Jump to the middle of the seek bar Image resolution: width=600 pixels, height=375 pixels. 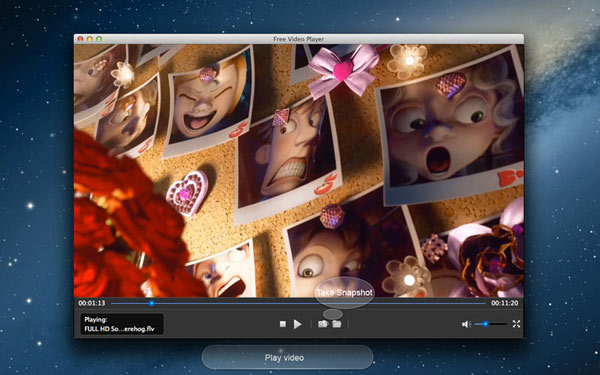[298, 303]
